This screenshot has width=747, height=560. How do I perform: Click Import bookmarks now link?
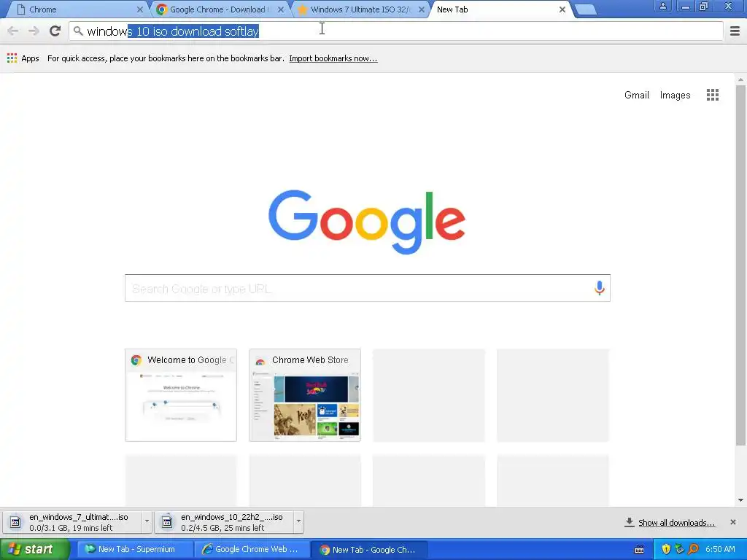[x=333, y=58]
